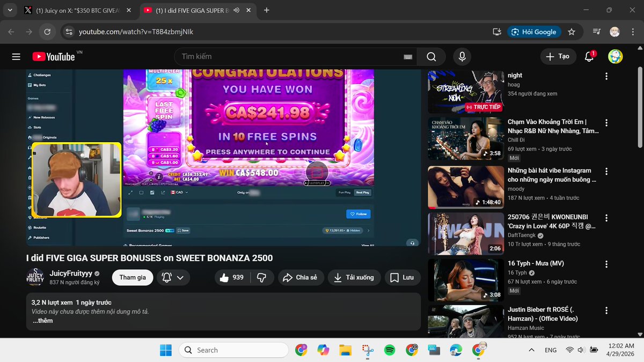Image resolution: width=644 pixels, height=362 pixels.
Task: Open Chrome profile avatar
Action: [614, 32]
